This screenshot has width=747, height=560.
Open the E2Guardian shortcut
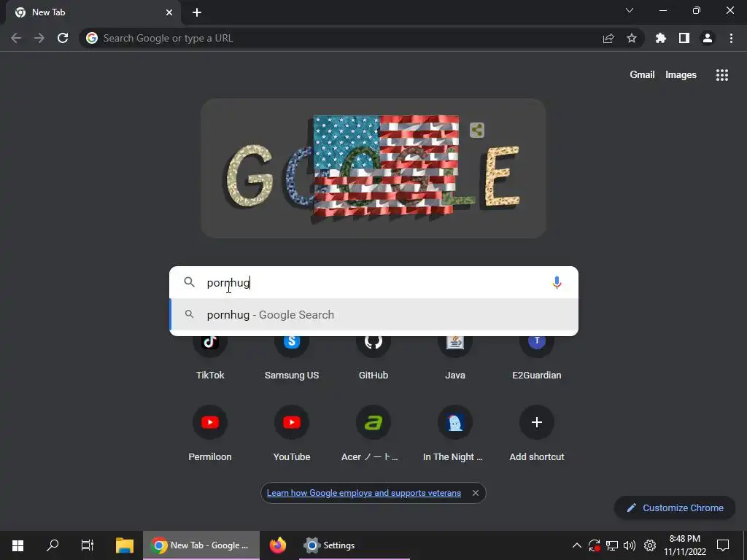[x=536, y=357]
